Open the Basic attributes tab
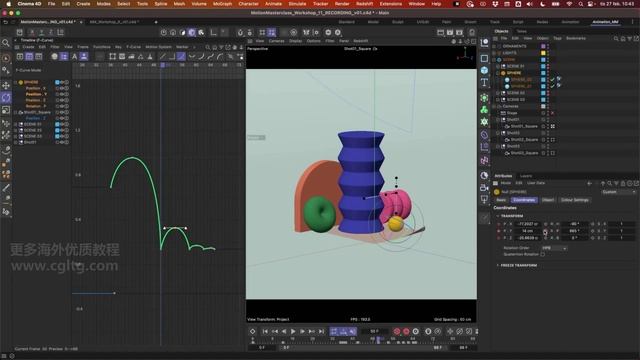 click(501, 200)
